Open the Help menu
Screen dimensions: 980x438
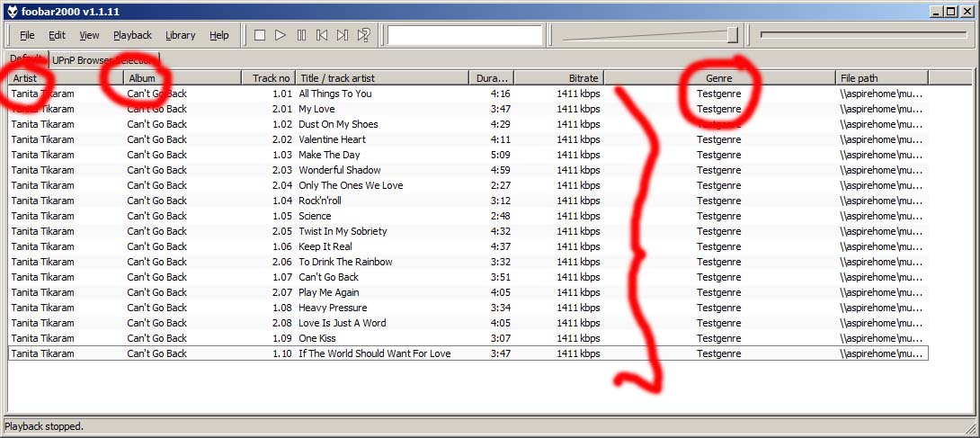click(219, 35)
